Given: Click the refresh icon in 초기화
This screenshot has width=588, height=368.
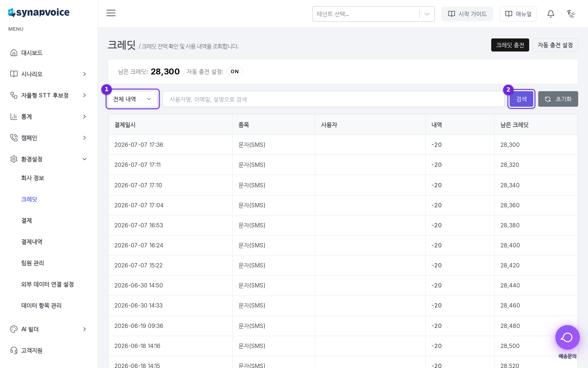Looking at the screenshot, I should tap(548, 99).
